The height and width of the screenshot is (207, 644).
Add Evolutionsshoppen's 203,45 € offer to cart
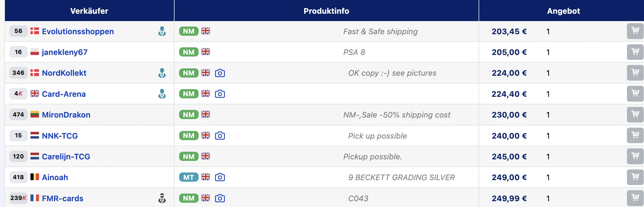pyautogui.click(x=635, y=31)
